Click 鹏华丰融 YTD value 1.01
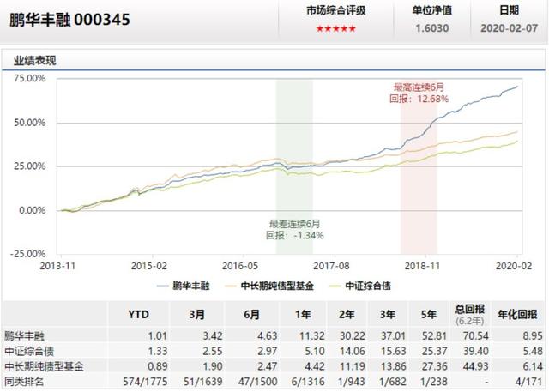 [x=157, y=336]
